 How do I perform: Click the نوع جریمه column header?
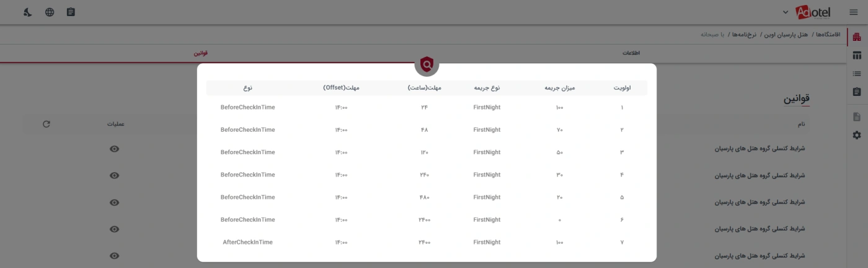487,88
